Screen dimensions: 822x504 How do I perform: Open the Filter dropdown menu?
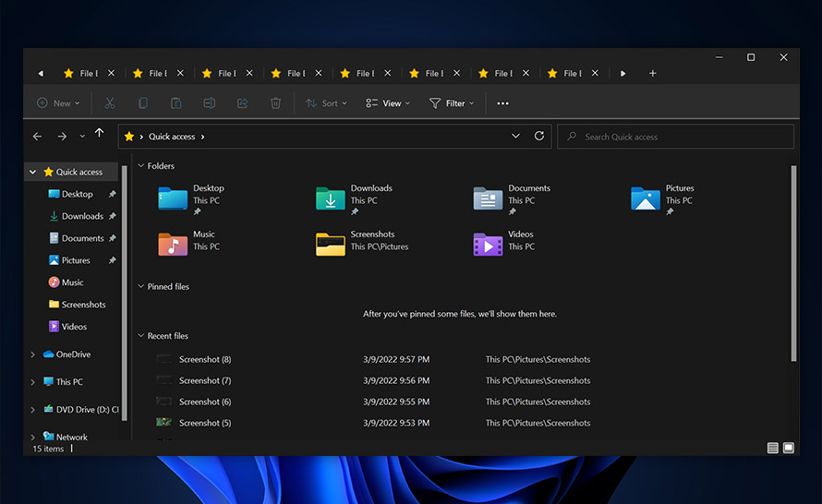[452, 103]
